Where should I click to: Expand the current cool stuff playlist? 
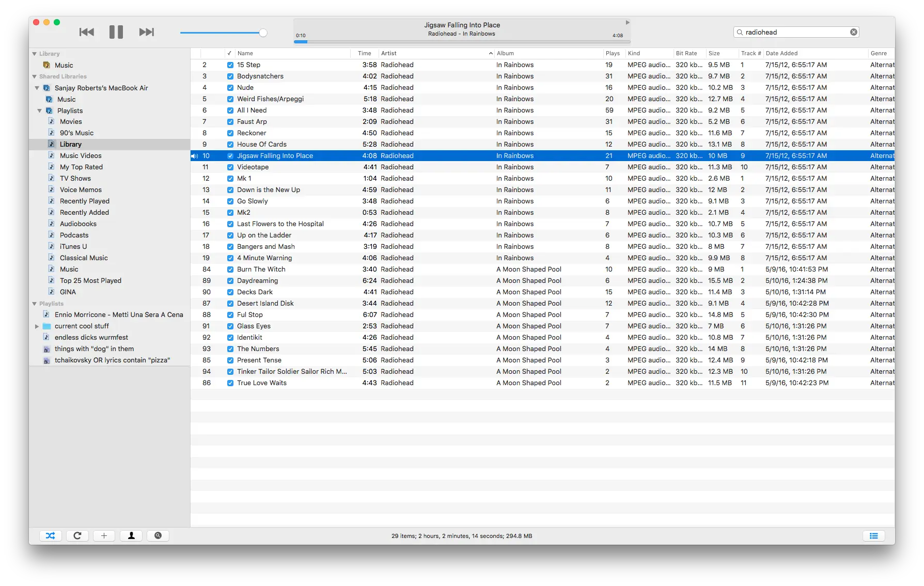[x=37, y=326]
